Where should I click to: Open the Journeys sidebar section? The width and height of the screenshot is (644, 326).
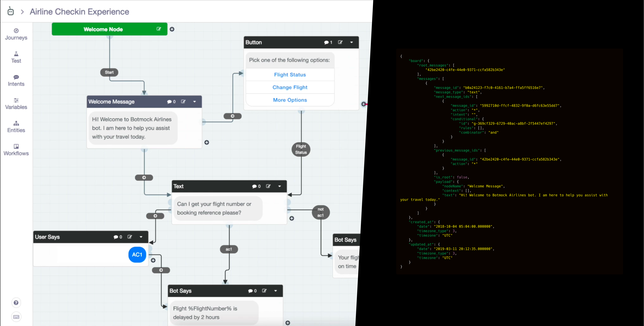click(16, 34)
